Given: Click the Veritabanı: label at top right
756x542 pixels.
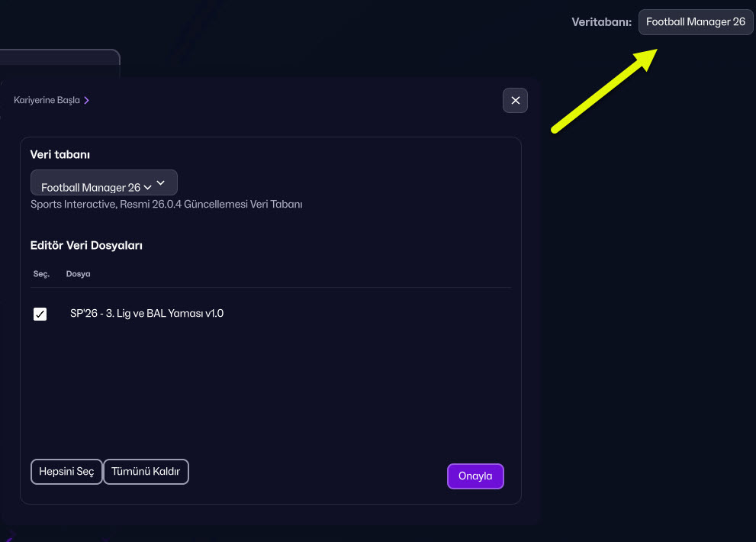Looking at the screenshot, I should 601,22.
